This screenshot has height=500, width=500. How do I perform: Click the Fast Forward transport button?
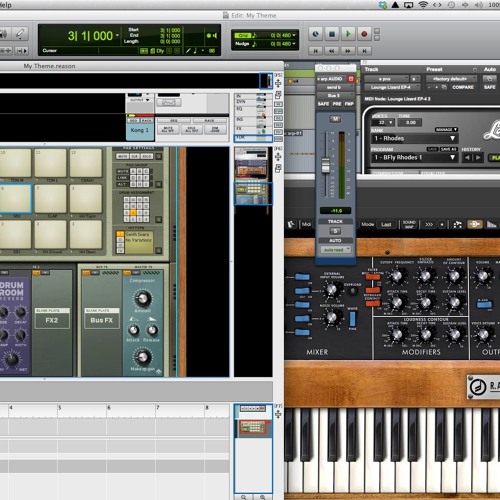(348, 51)
